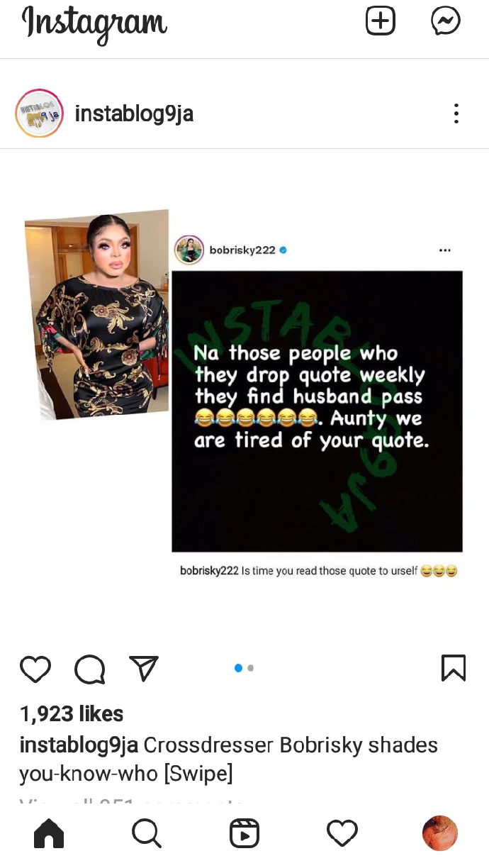489x868 pixels.
Task: Open Search tab magnifier icon
Action: click(147, 834)
